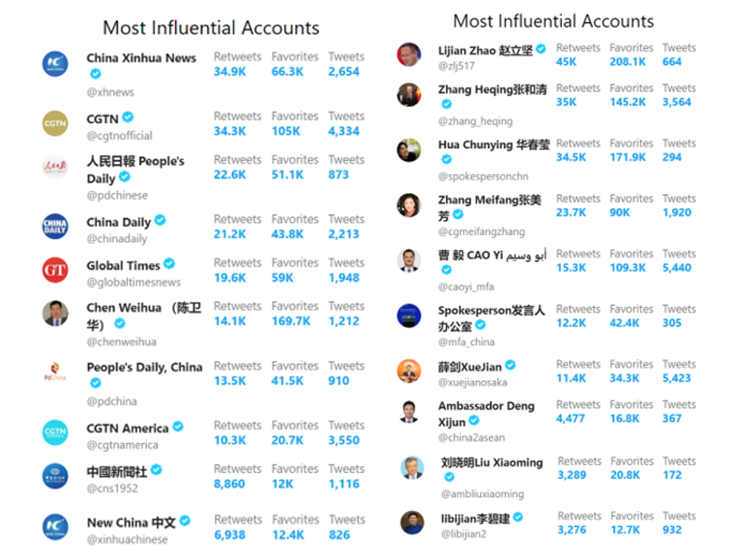This screenshot has height=551, width=756.
Task: Select the verified badge next to XueJian
Action: click(x=511, y=366)
